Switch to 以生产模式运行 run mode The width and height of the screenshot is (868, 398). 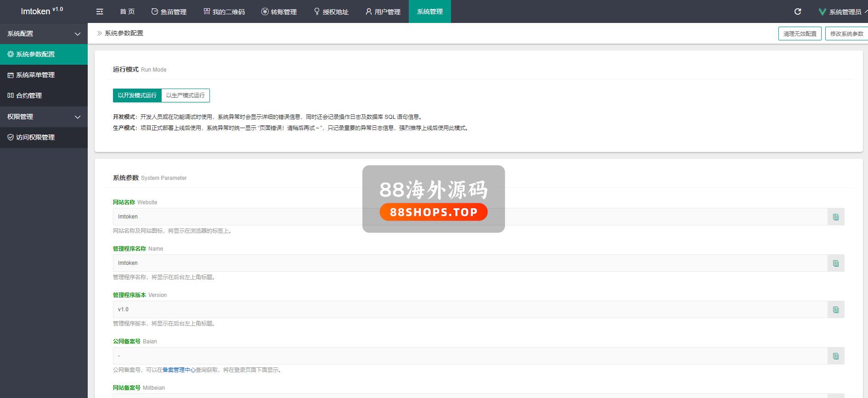(186, 95)
